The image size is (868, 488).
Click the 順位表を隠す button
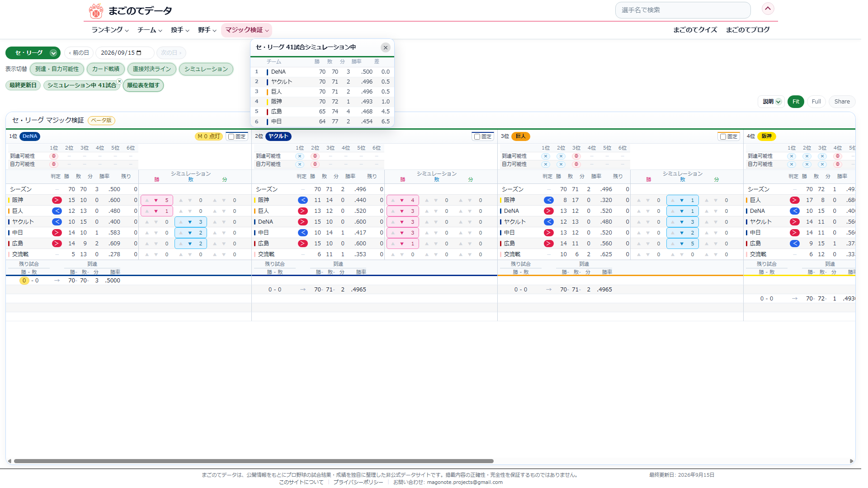point(143,85)
